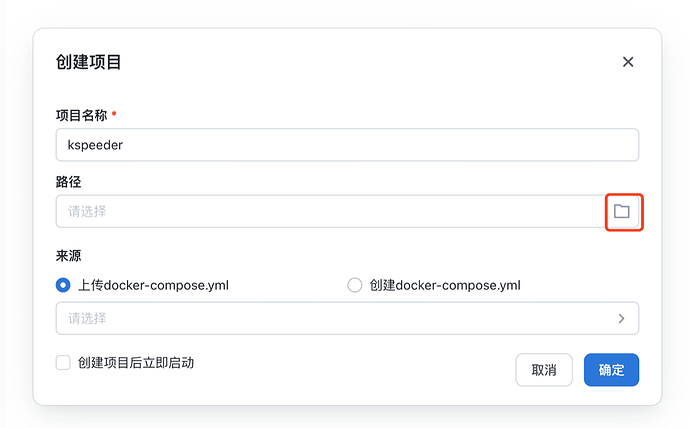
Task: Enable the 创建项目后立即启动 checkbox
Action: pos(64,363)
